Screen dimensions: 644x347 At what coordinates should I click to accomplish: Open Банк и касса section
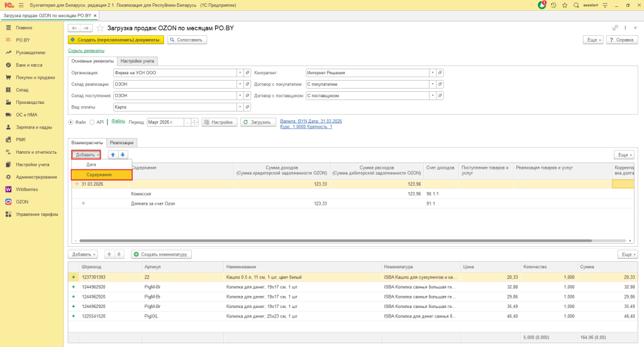click(x=29, y=65)
